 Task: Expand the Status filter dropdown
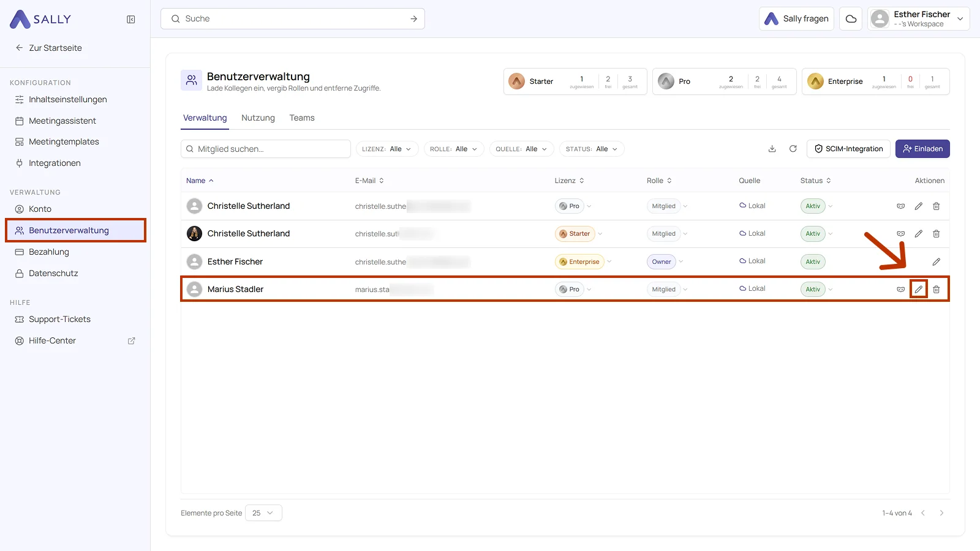[x=592, y=149]
